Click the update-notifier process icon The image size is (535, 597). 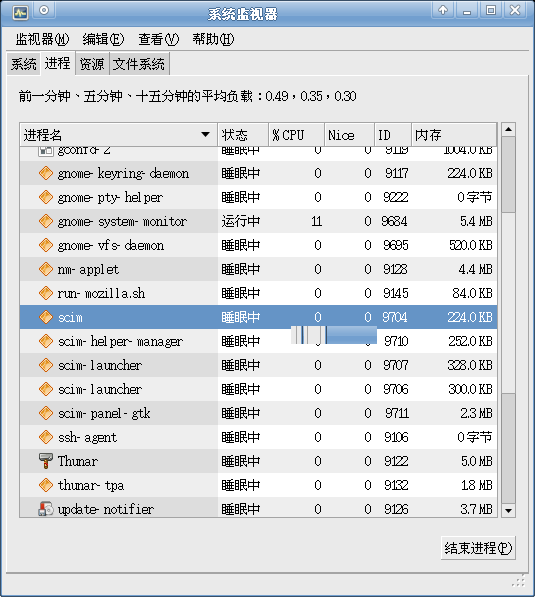pyautogui.click(x=46, y=509)
